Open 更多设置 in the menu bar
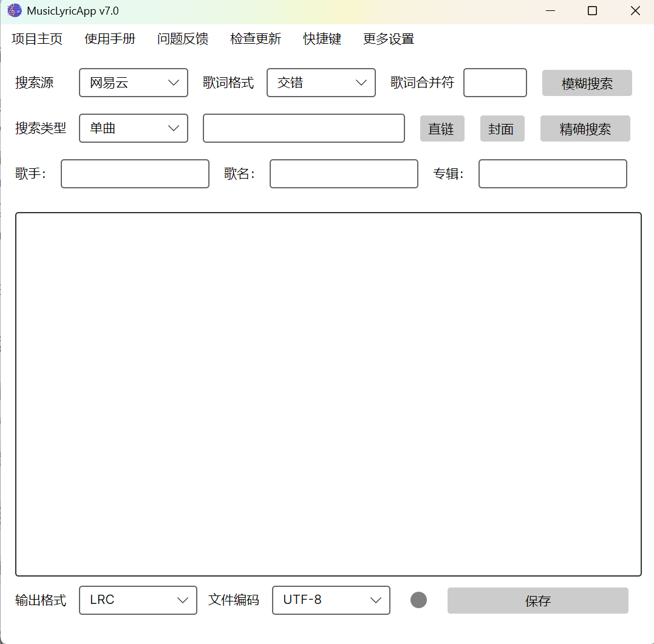The width and height of the screenshot is (654, 644). [389, 39]
